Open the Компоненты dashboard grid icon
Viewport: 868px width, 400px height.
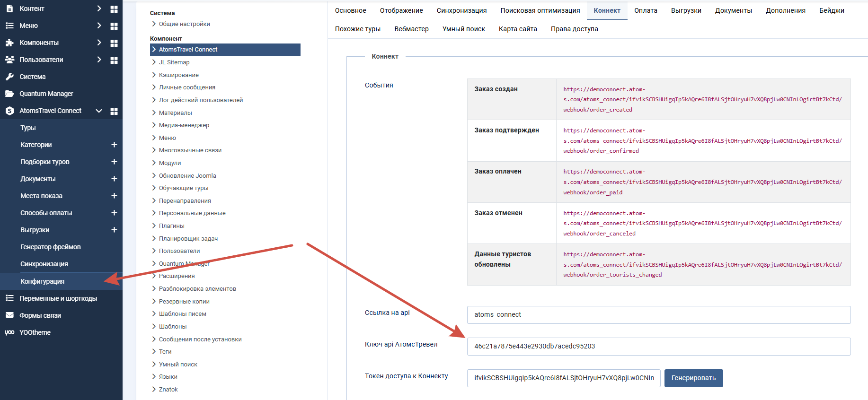pos(114,43)
